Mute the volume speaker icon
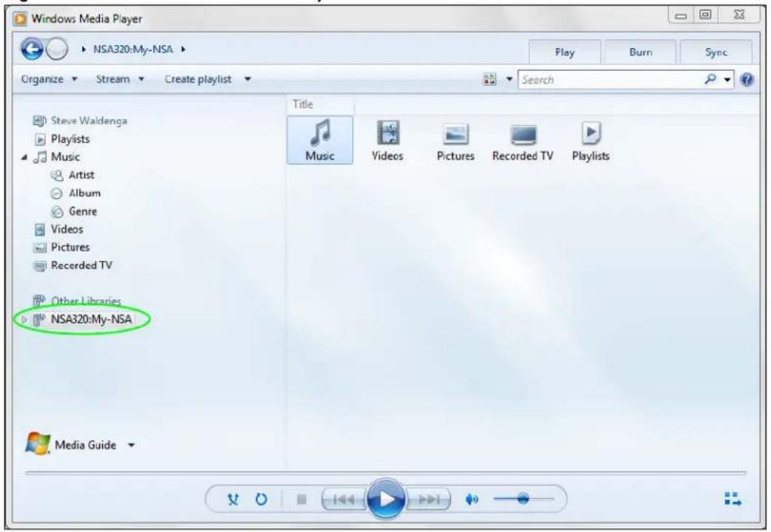Viewport: 771px width, 532px height. pos(472,499)
